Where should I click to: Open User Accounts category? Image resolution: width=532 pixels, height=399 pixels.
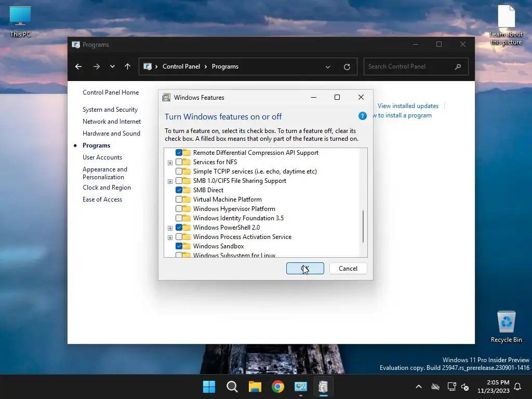(x=102, y=157)
